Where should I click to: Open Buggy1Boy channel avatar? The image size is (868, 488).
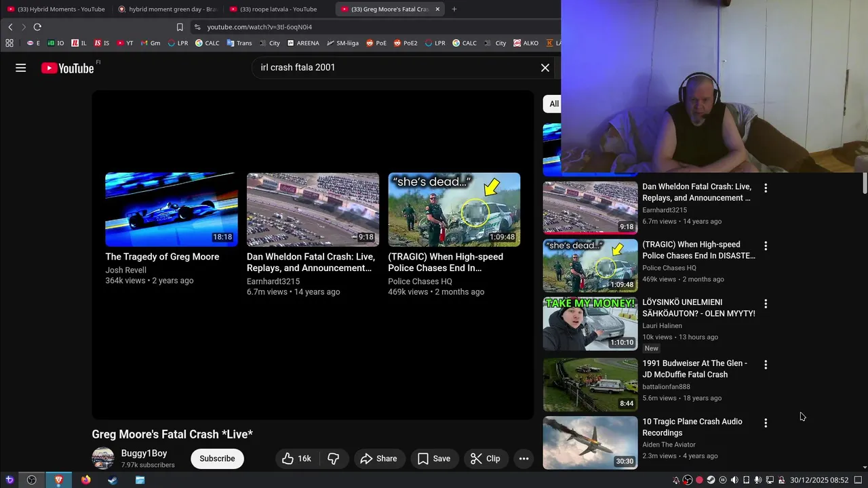pyautogui.click(x=103, y=458)
